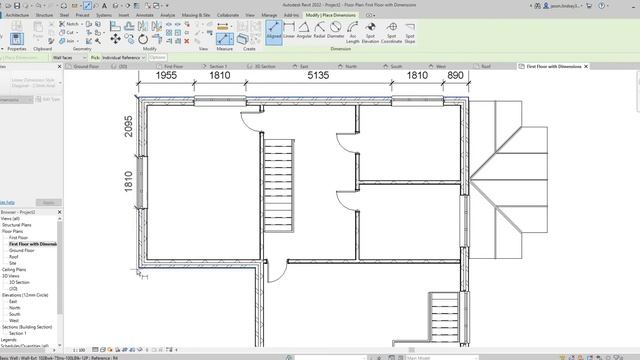Open the Properties help link

(7, 202)
